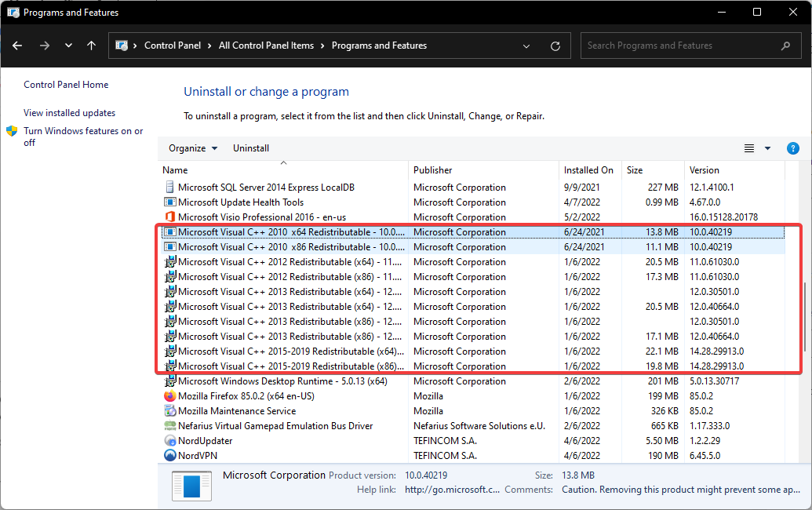Open All Control Panel Items breadcrumb

(266, 46)
